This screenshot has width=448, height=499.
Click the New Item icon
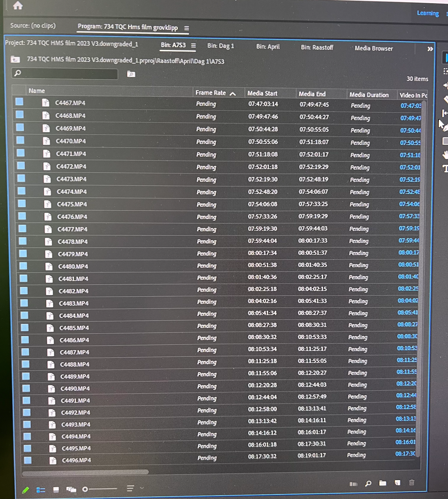397,483
